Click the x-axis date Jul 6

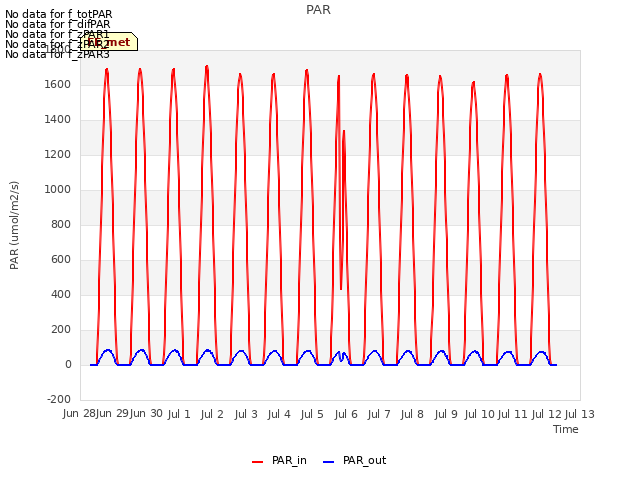pyautogui.click(x=346, y=414)
